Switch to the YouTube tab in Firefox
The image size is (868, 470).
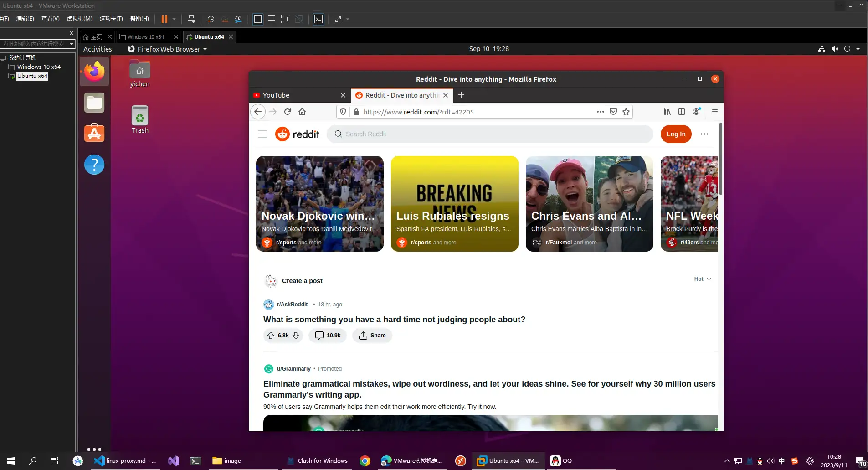294,95
